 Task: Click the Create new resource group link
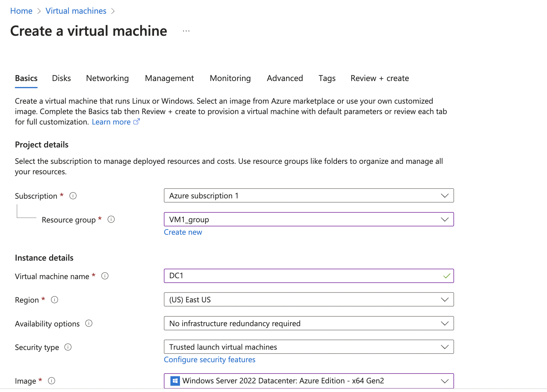tap(183, 232)
